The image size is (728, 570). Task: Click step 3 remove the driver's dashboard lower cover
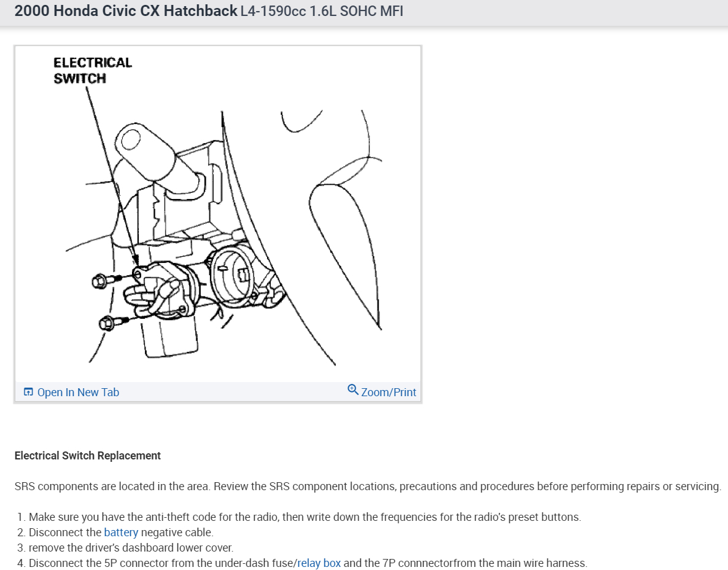click(131, 548)
